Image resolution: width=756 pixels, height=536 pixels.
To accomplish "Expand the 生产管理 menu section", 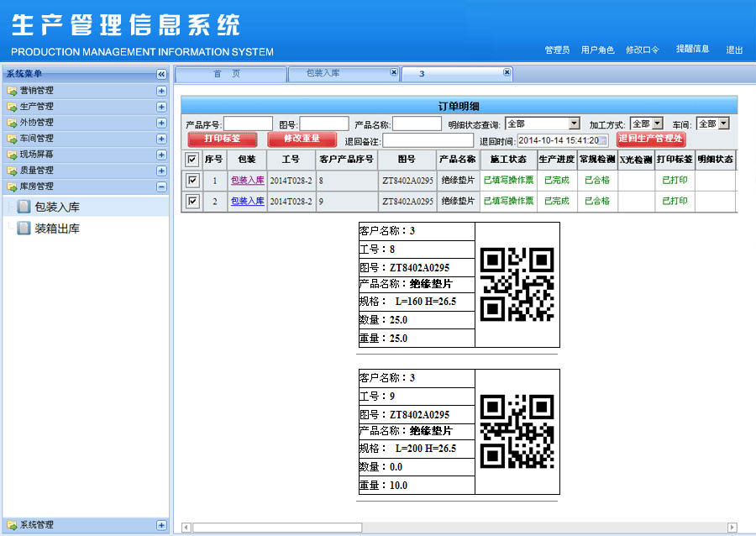I will [x=161, y=107].
